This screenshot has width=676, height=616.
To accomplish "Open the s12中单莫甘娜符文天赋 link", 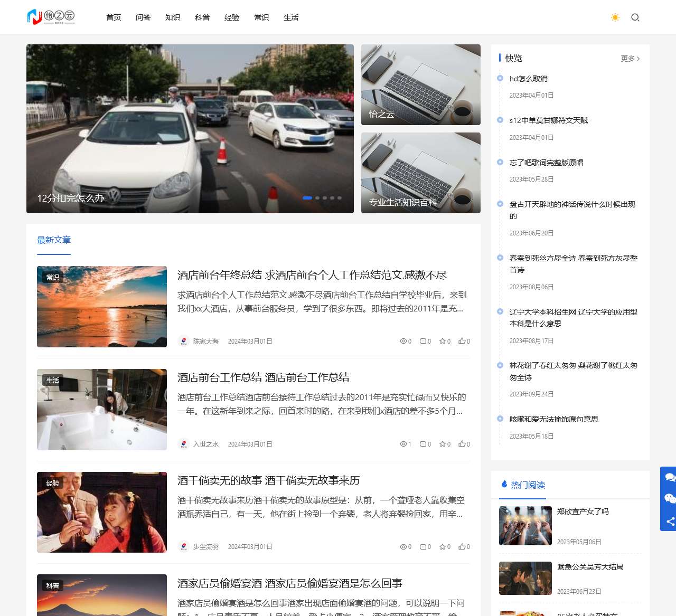I will (549, 120).
